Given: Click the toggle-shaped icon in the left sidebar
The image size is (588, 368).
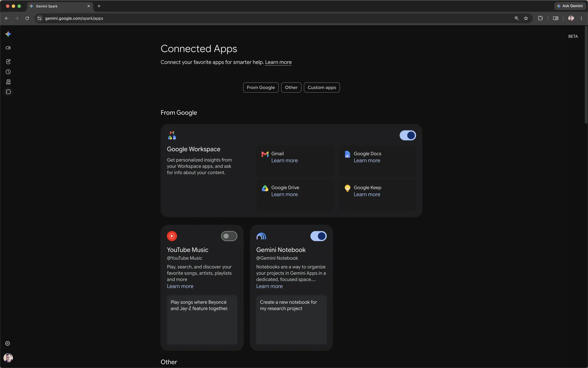Looking at the screenshot, I should pyautogui.click(x=8, y=48).
